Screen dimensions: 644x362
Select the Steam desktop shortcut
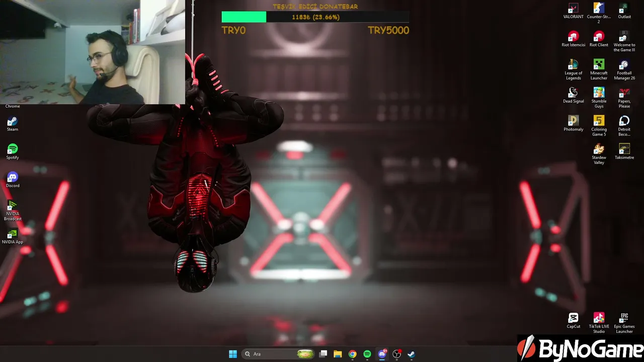[13, 124]
